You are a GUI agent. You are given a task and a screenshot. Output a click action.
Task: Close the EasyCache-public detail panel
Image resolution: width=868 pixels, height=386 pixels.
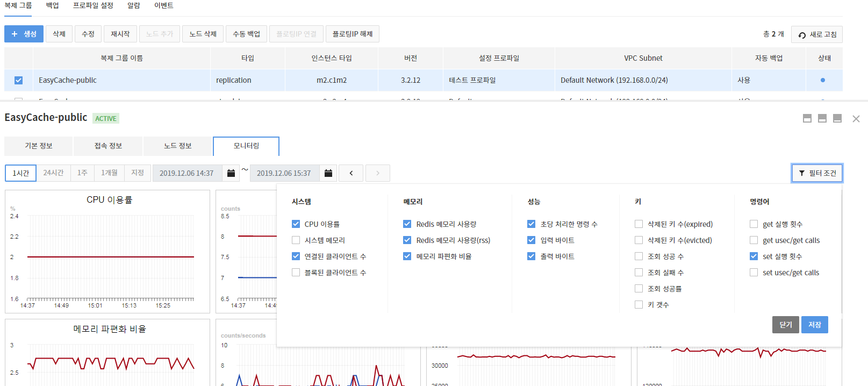point(856,119)
